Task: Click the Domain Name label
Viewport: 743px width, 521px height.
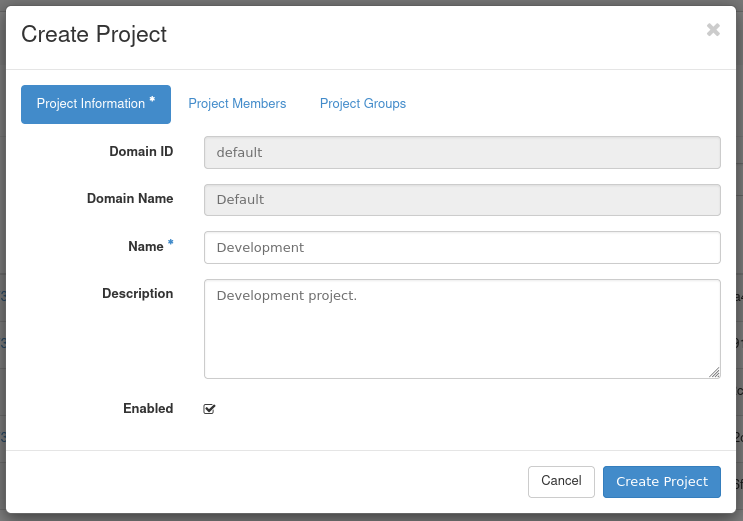Action: (130, 199)
